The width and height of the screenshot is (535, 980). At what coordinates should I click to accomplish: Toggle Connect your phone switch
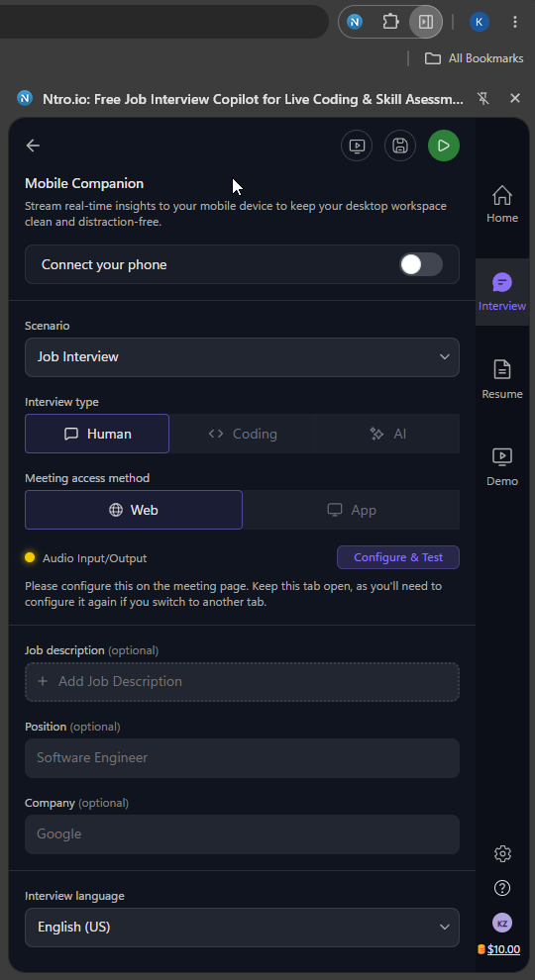421,264
